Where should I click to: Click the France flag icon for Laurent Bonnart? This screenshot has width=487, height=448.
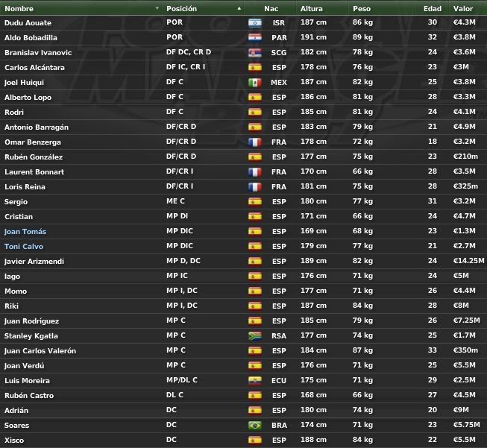pos(255,172)
